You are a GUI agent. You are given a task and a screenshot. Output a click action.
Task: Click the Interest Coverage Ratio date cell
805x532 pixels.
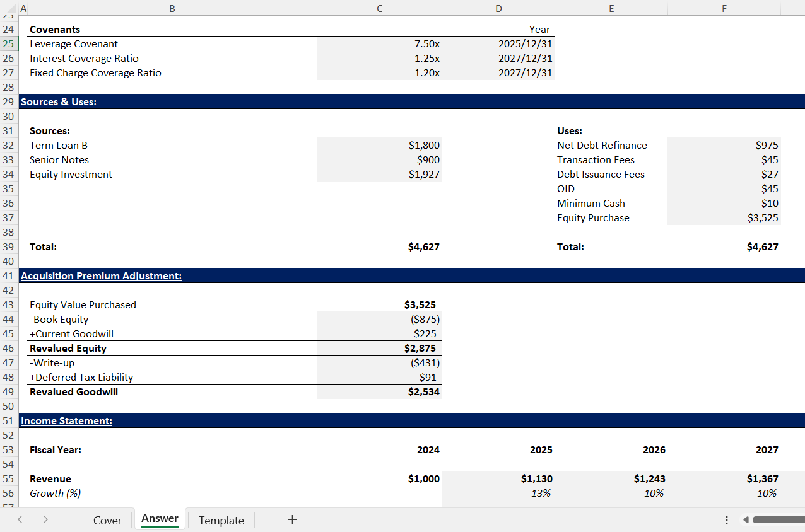[x=498, y=59]
